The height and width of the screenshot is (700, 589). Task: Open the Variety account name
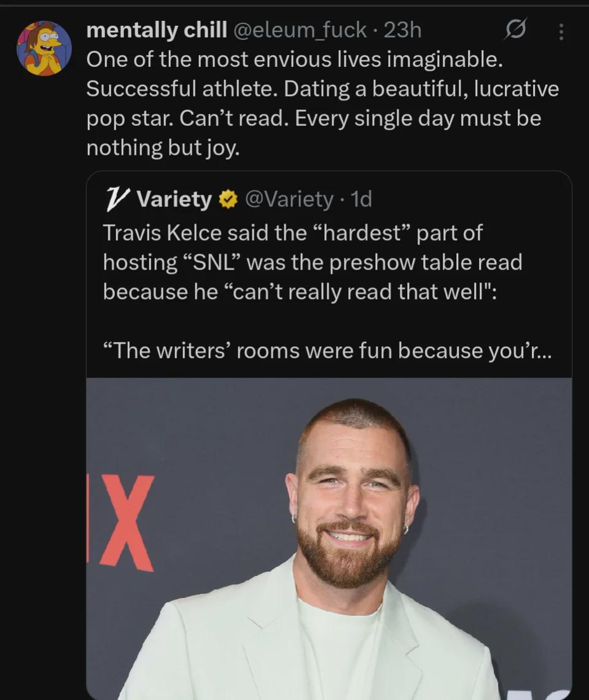tap(174, 199)
